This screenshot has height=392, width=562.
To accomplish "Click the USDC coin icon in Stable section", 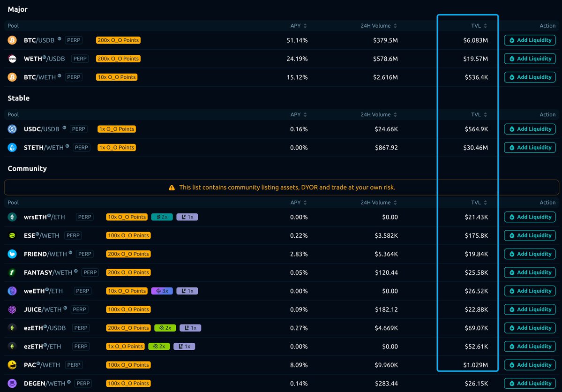I will [x=12, y=129].
